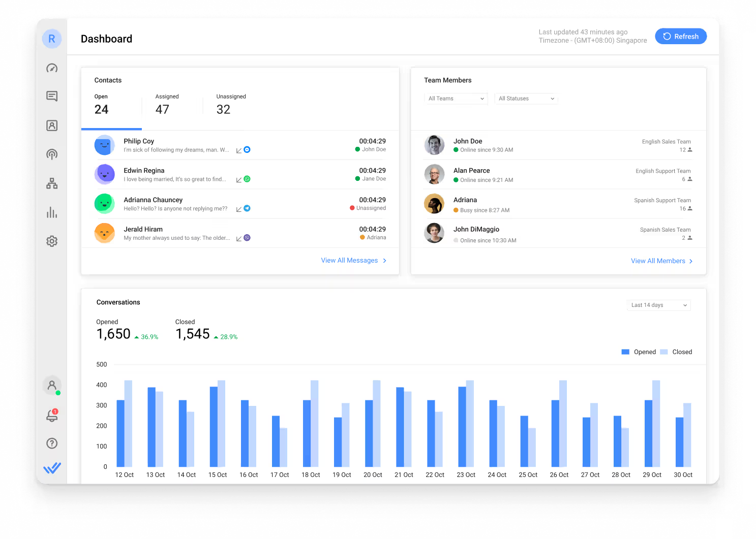Open the Last 14 days dropdown

coord(658,305)
